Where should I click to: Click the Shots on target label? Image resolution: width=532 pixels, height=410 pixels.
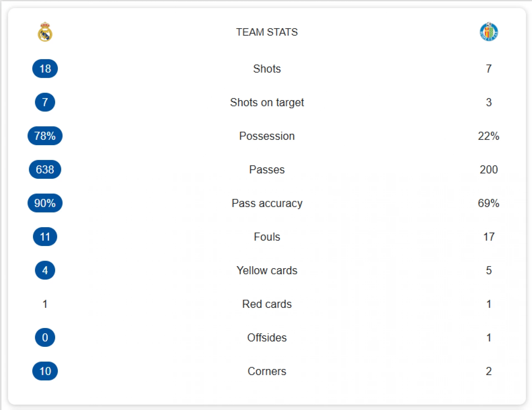[267, 102]
